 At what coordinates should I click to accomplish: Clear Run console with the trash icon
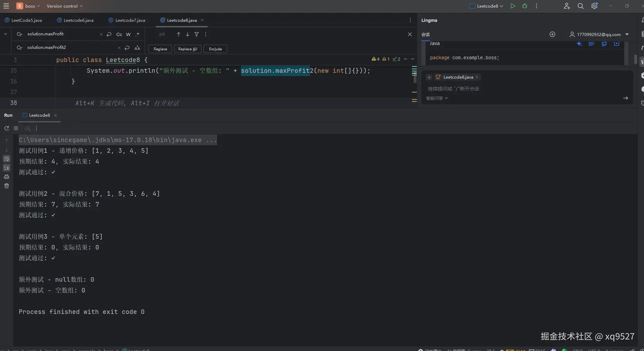click(7, 186)
